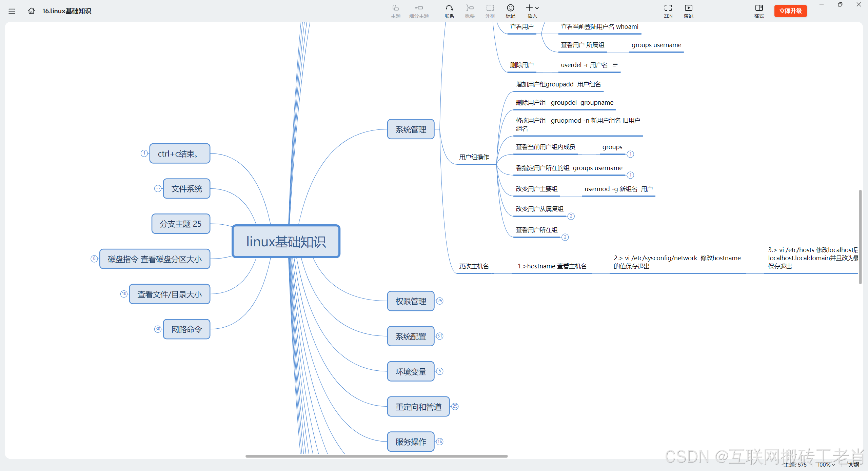Click the 联系 relationship tool

449,11
